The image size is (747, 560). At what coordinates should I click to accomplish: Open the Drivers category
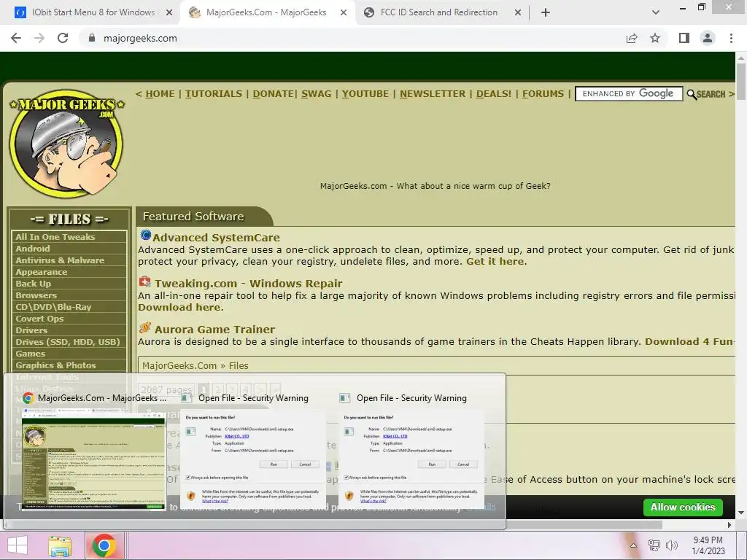[x=69, y=330]
